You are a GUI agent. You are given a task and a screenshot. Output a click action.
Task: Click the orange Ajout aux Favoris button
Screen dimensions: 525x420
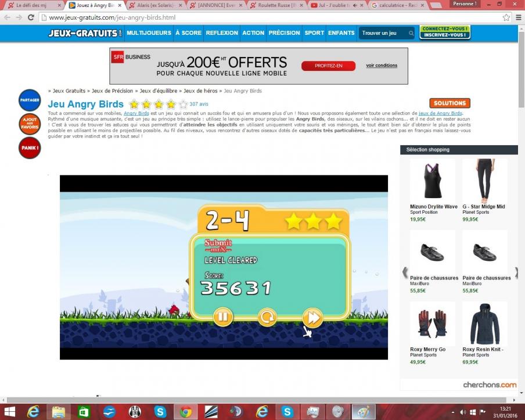[x=30, y=124]
